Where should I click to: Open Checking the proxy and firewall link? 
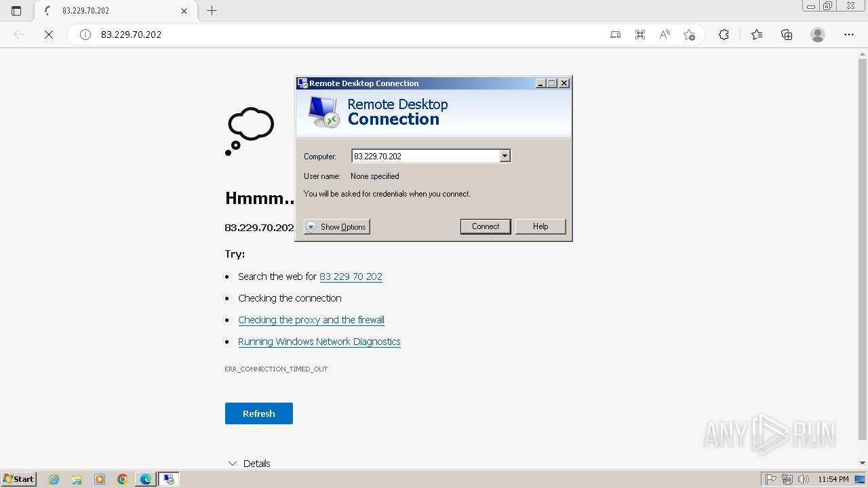pos(311,320)
